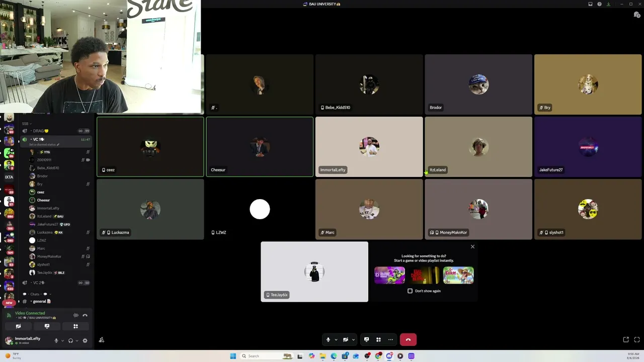Viewport: 644px width, 362px height.
Task: Open output device chevron in user panel
Action: click(x=77, y=340)
